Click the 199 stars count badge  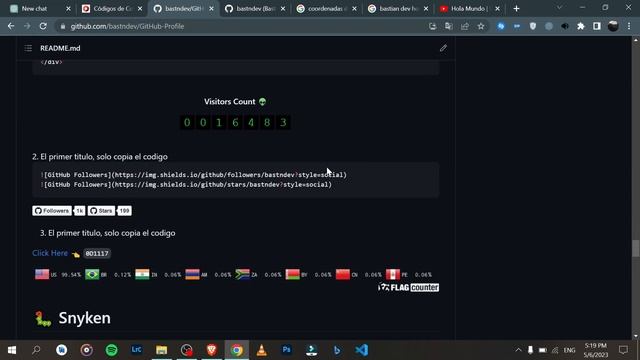tap(124, 211)
